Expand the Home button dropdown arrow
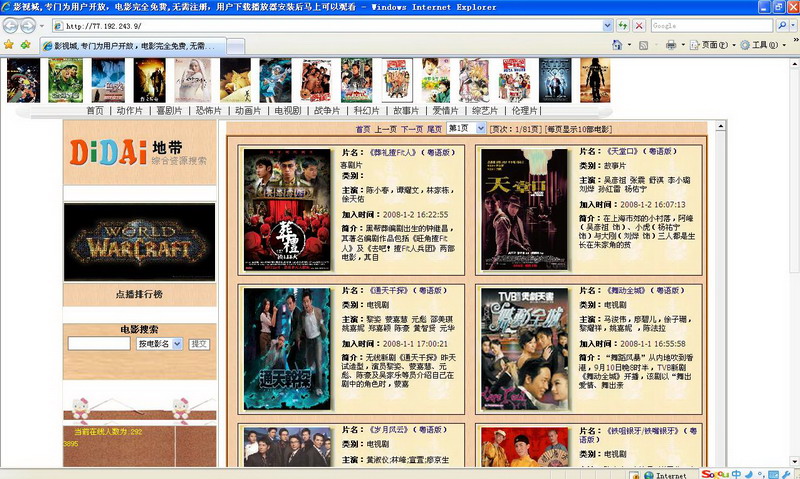The image size is (800, 479). 629,45
